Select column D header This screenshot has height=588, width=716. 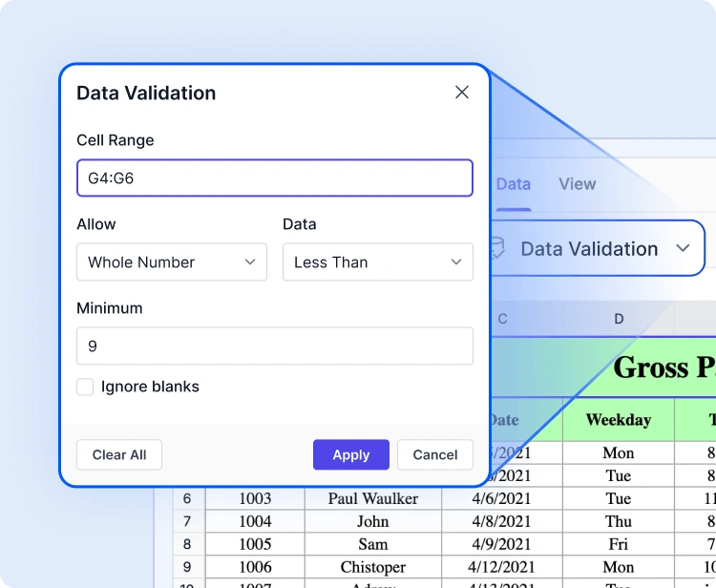[x=619, y=319]
